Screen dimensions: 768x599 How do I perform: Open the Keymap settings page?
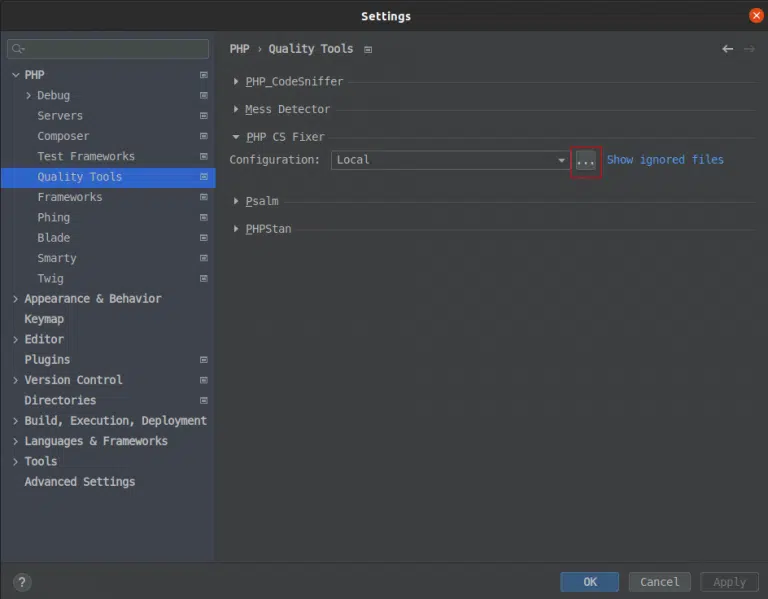click(x=44, y=319)
